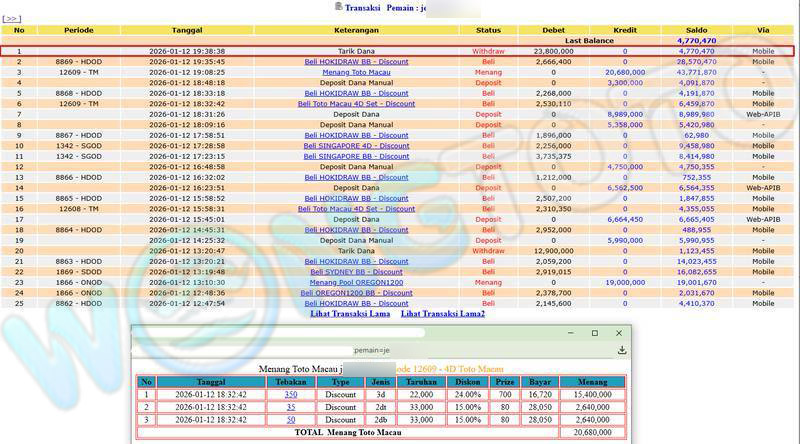Click kredit amount 20,680,000 in row 3
The image size is (800, 444).
pyautogui.click(x=625, y=72)
